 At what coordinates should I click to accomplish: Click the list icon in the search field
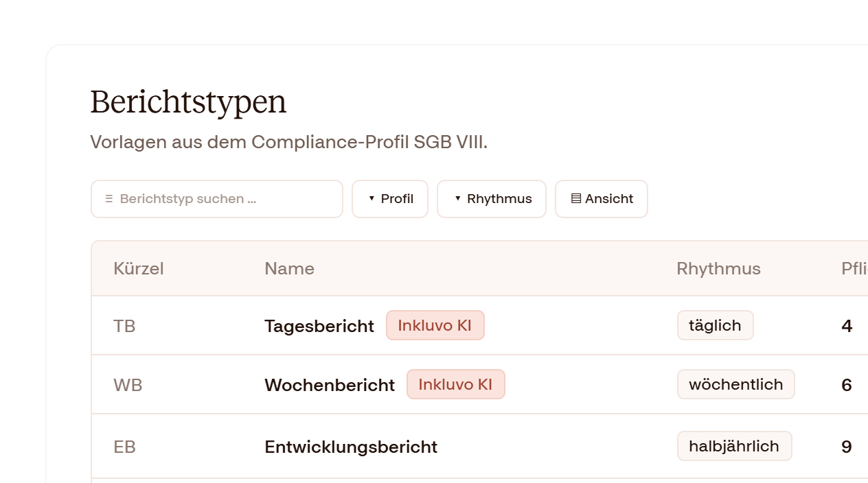click(x=108, y=199)
